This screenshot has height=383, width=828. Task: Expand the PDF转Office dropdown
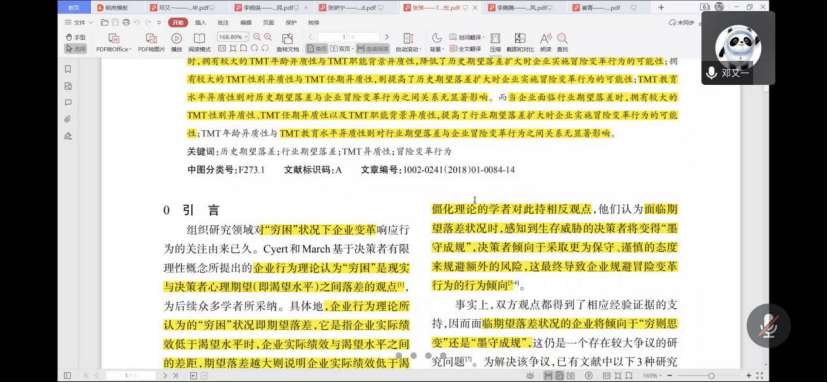pyautogui.click(x=114, y=49)
